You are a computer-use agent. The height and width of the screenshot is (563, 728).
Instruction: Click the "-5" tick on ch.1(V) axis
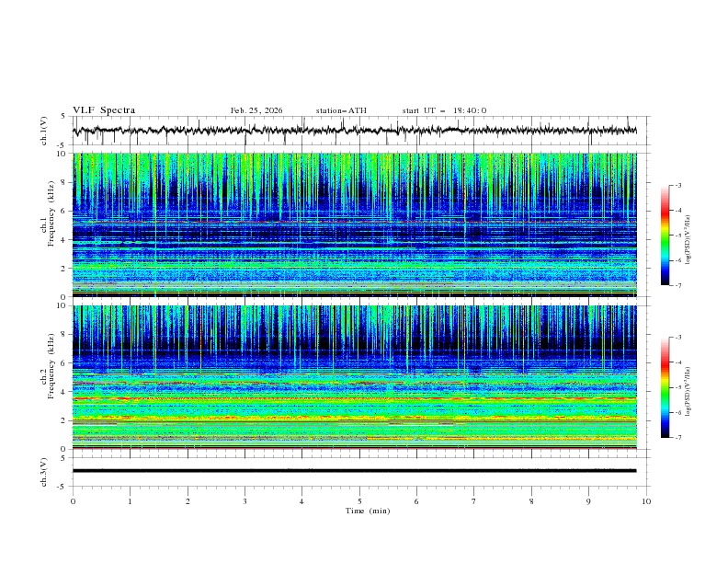pos(63,145)
